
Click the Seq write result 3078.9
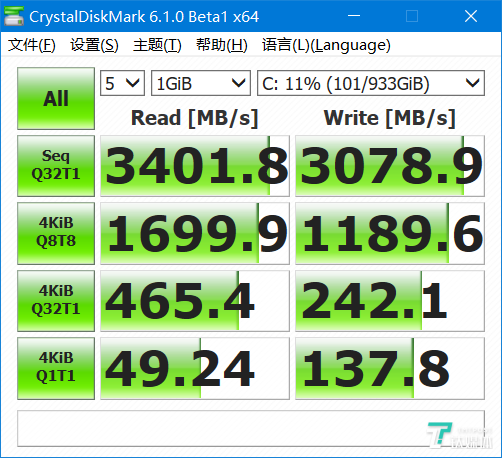pyautogui.click(x=390, y=166)
